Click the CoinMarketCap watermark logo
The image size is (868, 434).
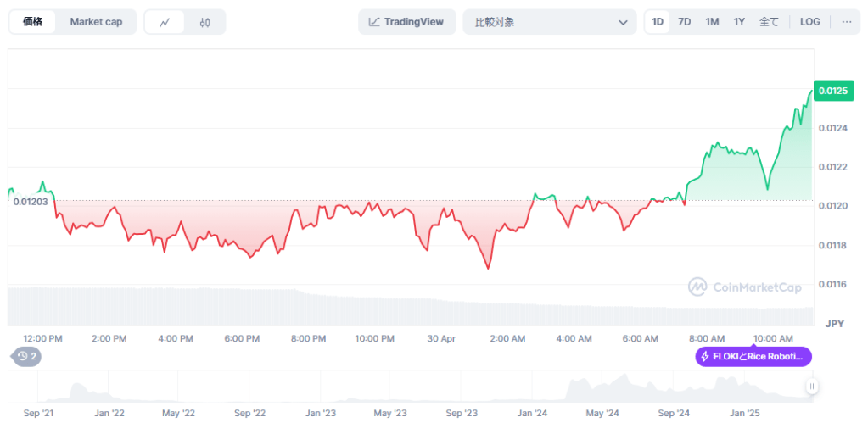pos(745,287)
